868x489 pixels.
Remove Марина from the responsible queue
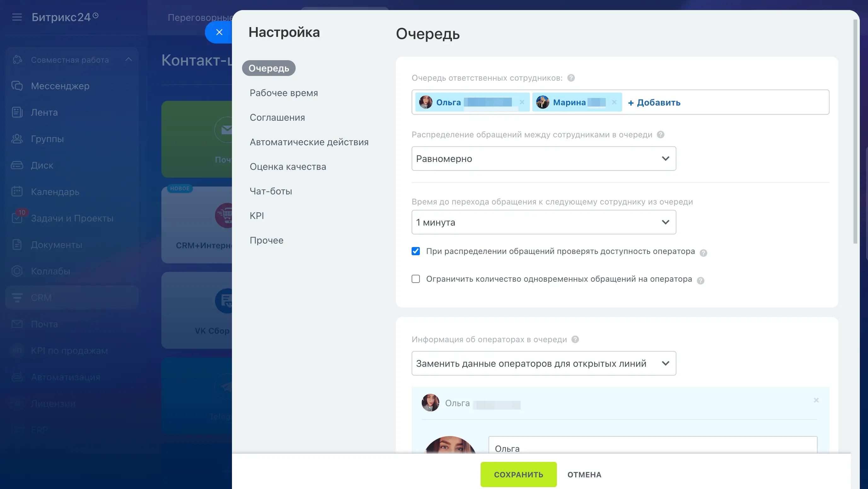(x=614, y=102)
